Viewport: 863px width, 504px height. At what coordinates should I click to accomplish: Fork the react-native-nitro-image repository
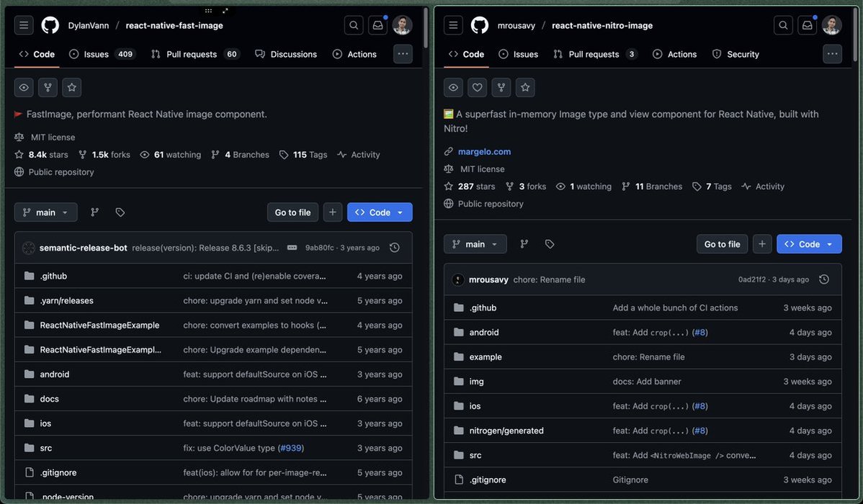pyautogui.click(x=501, y=88)
